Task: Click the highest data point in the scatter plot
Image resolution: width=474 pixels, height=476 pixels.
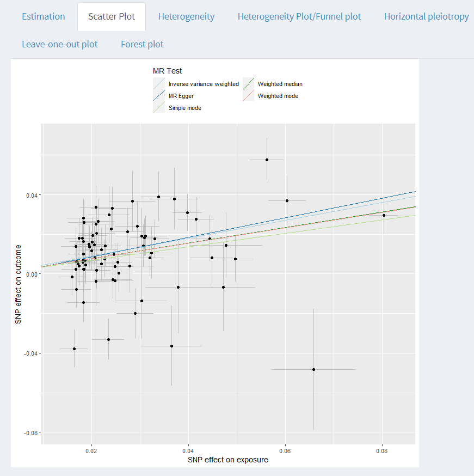Action: coord(267,160)
